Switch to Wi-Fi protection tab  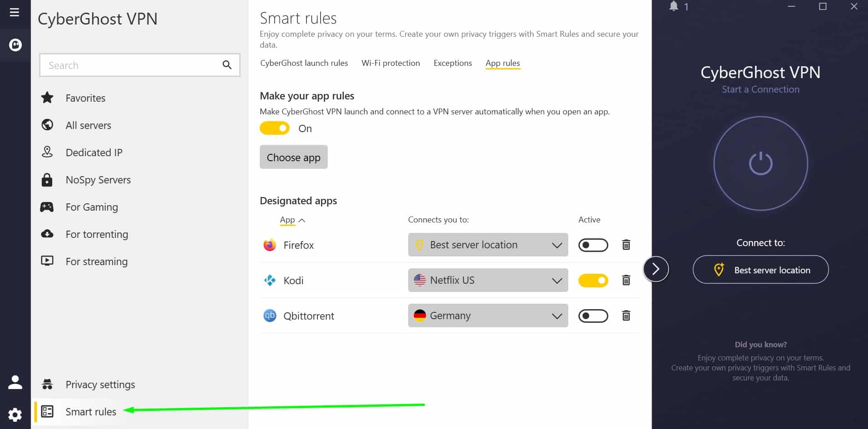390,63
